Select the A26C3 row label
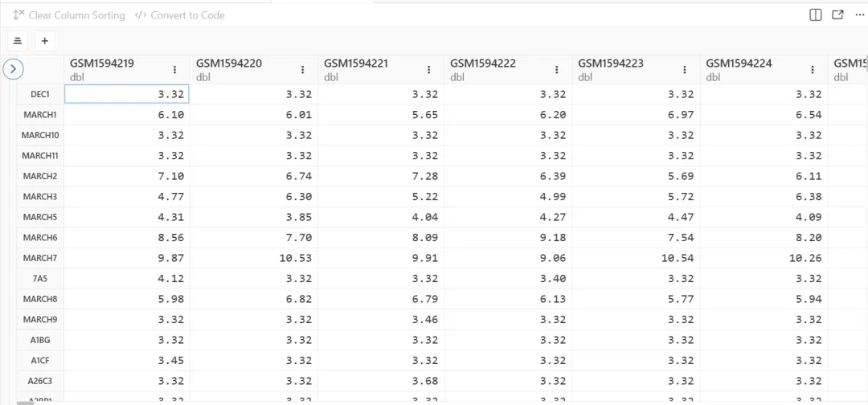868x405 pixels. click(x=40, y=381)
